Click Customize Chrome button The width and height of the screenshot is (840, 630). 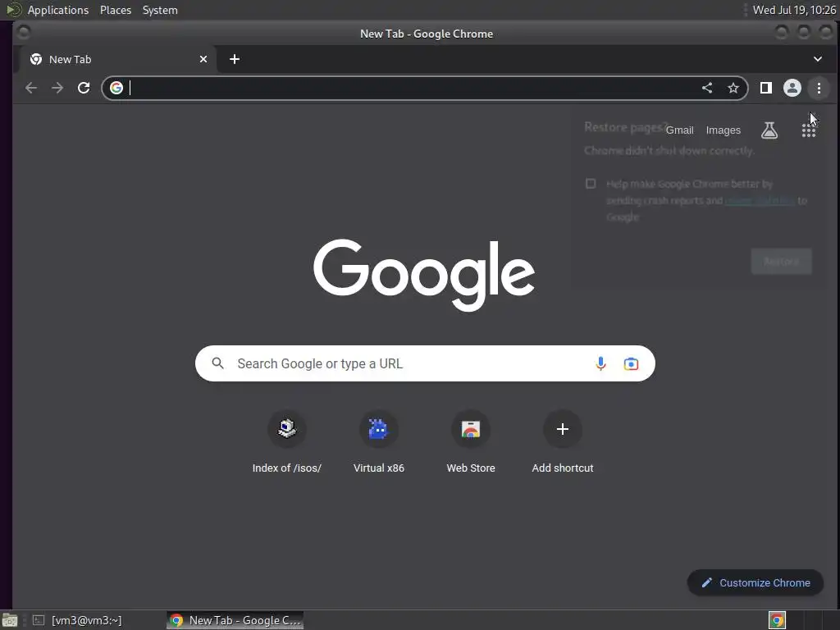(756, 583)
